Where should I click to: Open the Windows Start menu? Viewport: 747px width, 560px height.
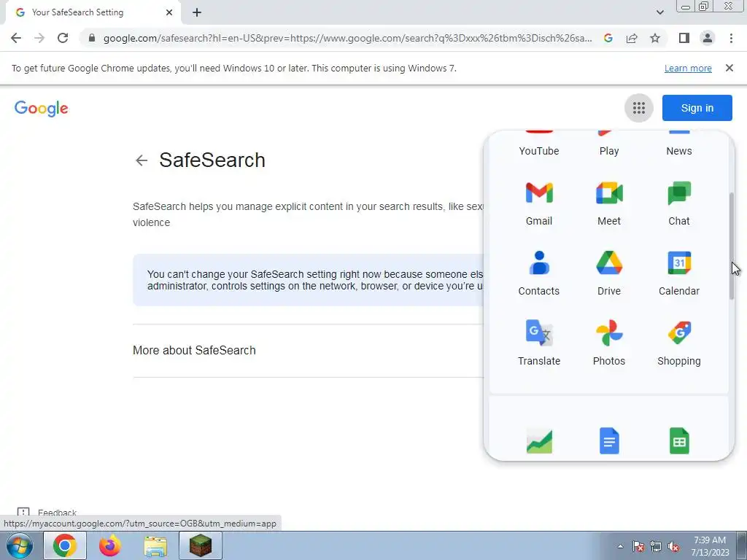tap(20, 545)
